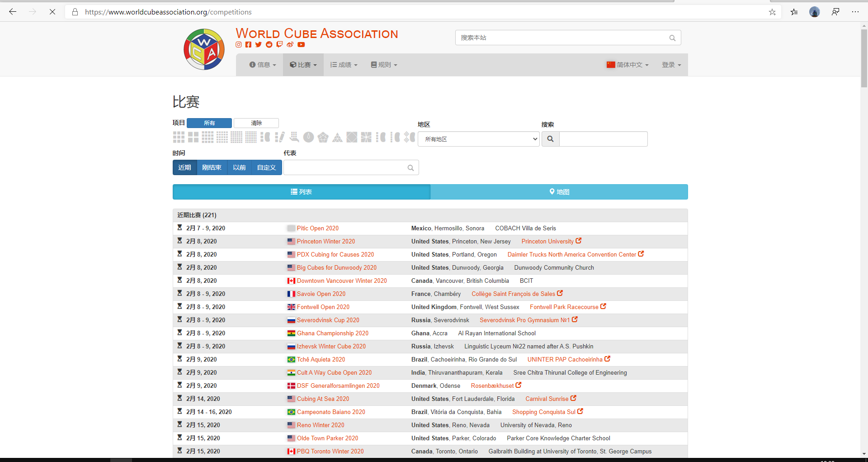
Task: Open the 所有地区 region select box
Action: [479, 139]
